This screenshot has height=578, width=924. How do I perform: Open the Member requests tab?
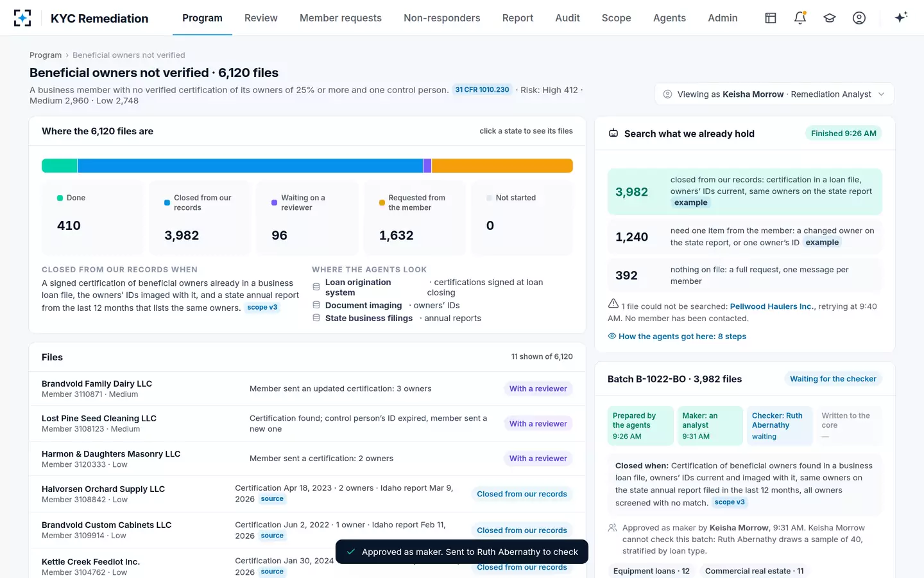tap(341, 18)
